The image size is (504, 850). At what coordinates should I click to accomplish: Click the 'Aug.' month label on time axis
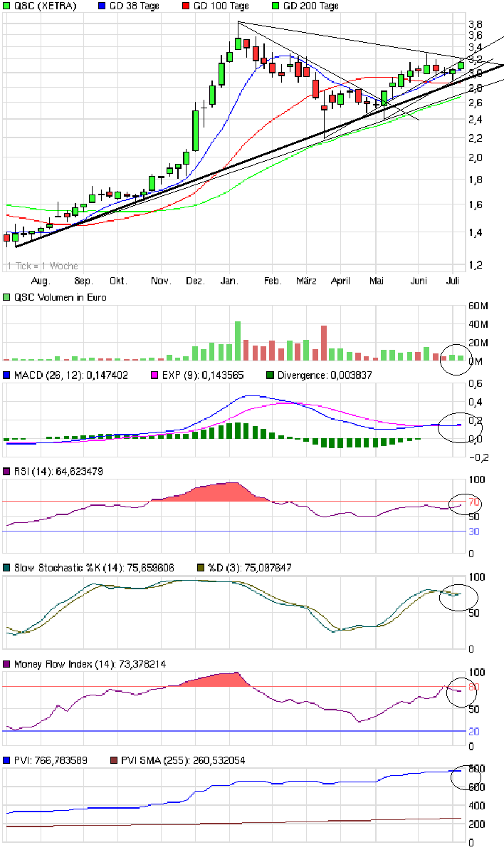click(42, 281)
